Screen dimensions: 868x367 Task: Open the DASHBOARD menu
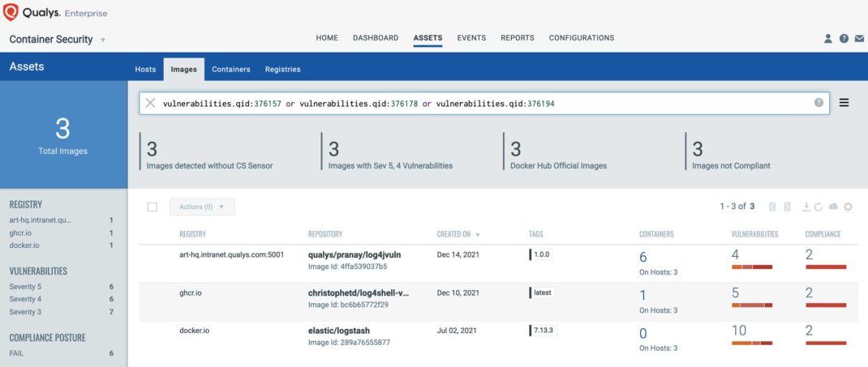click(x=376, y=38)
